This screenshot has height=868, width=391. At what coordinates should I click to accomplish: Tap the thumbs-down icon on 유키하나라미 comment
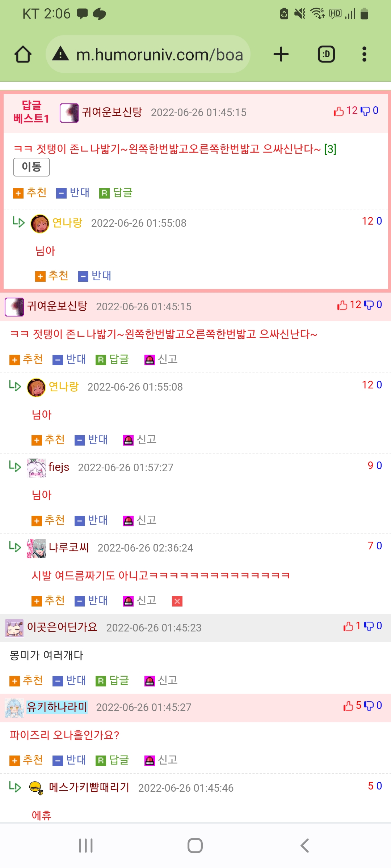click(369, 706)
